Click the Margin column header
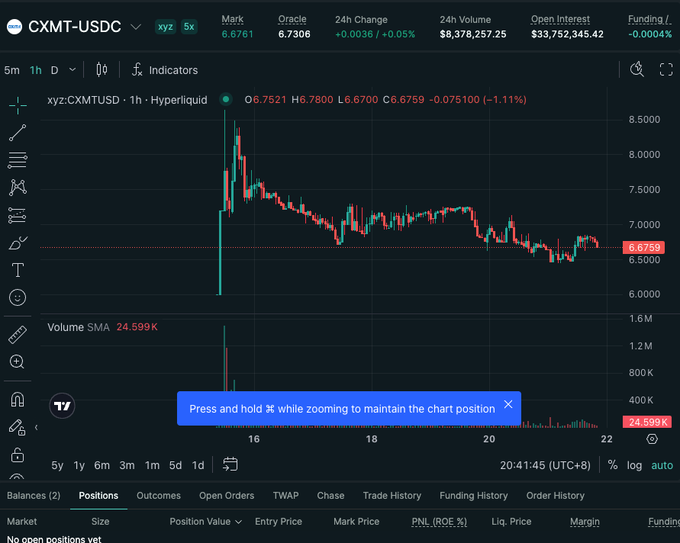Screen dimensions: 680x543 585,522
